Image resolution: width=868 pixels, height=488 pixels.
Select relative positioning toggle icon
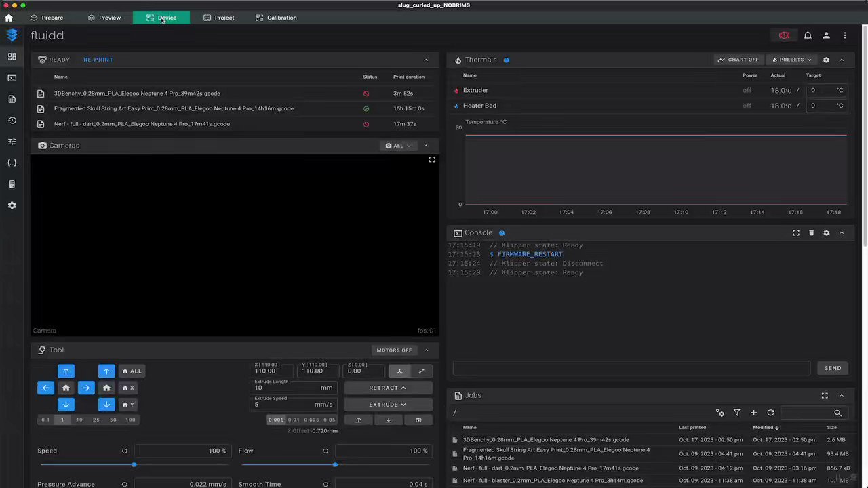point(421,371)
